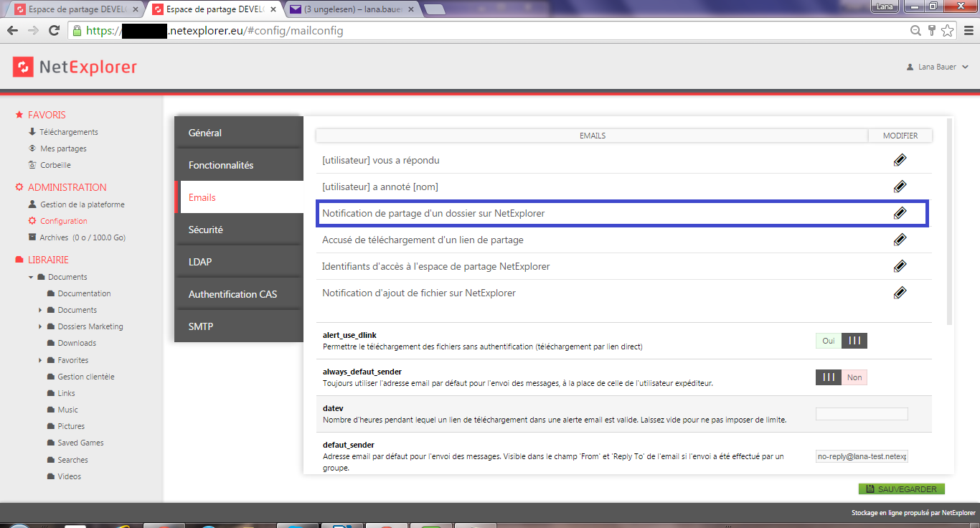Bookmark this page using the star icon
The height and width of the screenshot is (528, 980).
(x=948, y=31)
